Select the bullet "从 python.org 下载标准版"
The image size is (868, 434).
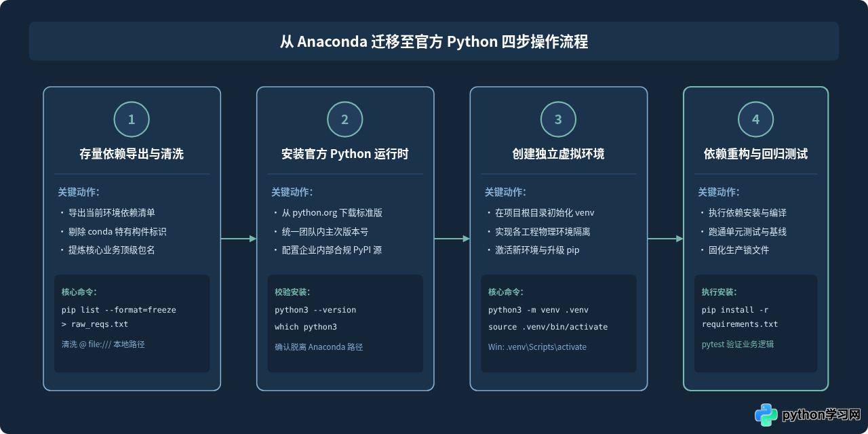pos(332,213)
